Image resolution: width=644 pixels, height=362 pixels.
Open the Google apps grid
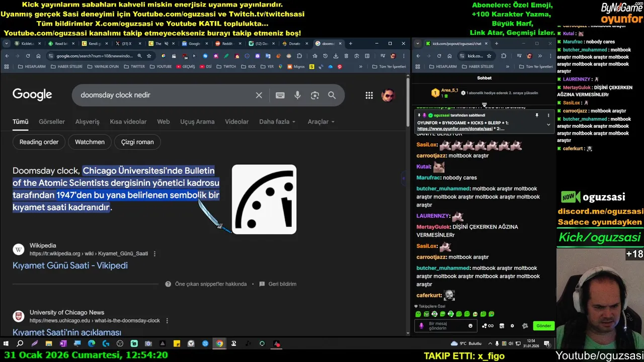[369, 95]
